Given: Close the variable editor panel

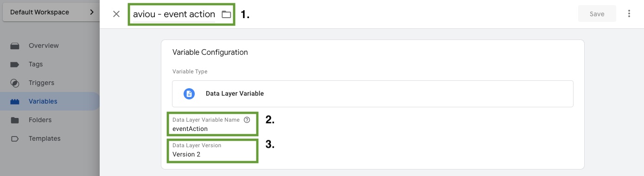Looking at the screenshot, I should pos(116,14).
